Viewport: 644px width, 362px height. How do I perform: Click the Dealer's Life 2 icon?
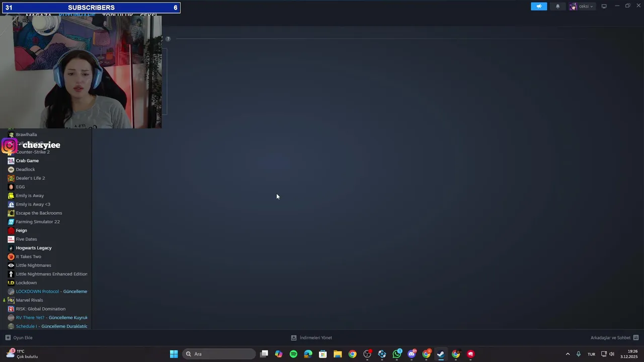tap(11, 178)
